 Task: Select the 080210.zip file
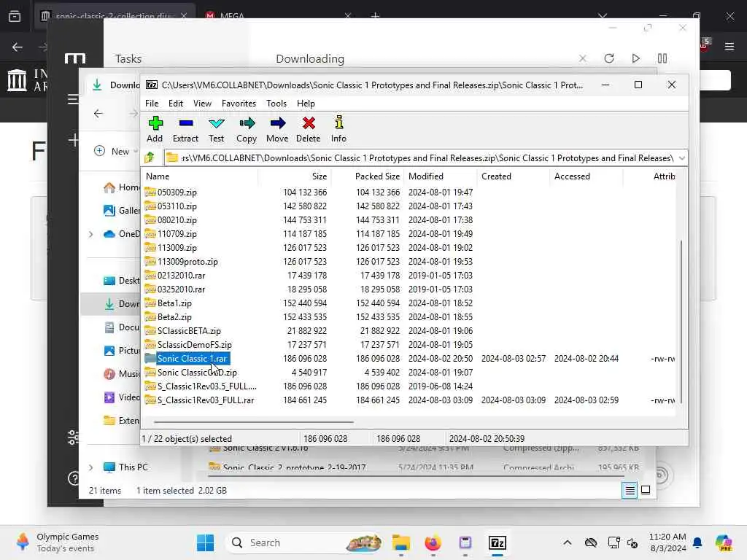click(177, 220)
